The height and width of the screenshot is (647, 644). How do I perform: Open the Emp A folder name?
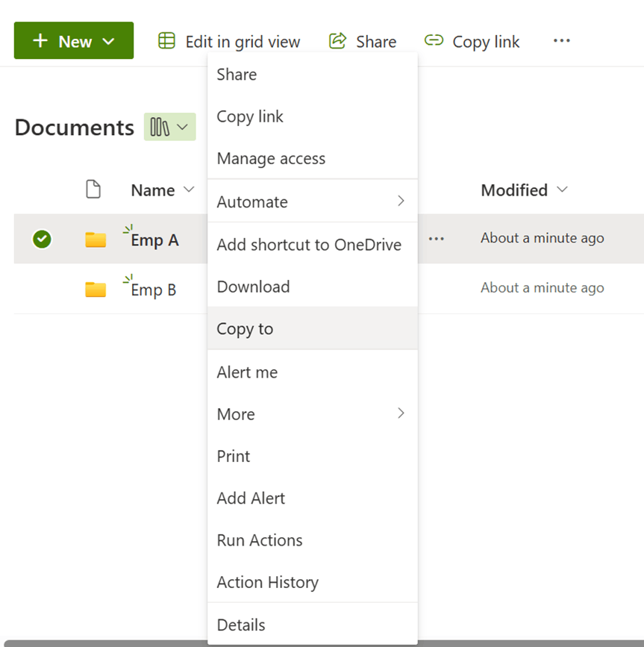coord(154,240)
